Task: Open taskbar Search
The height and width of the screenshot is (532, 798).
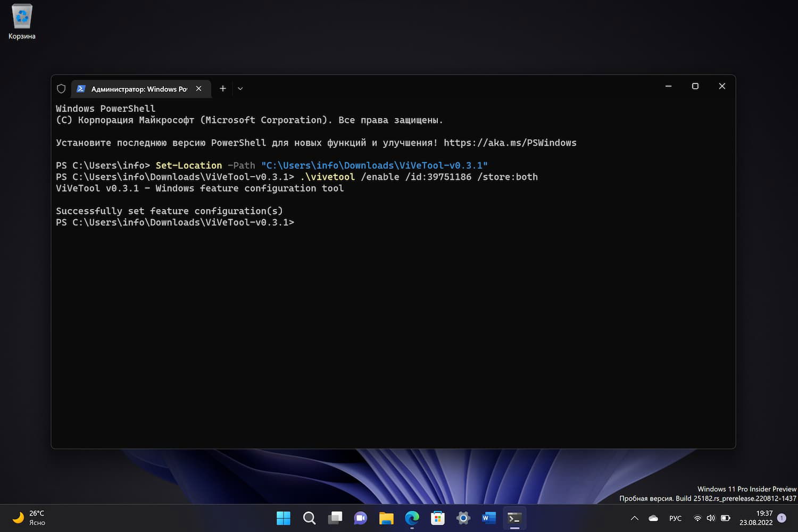Action: click(309, 518)
